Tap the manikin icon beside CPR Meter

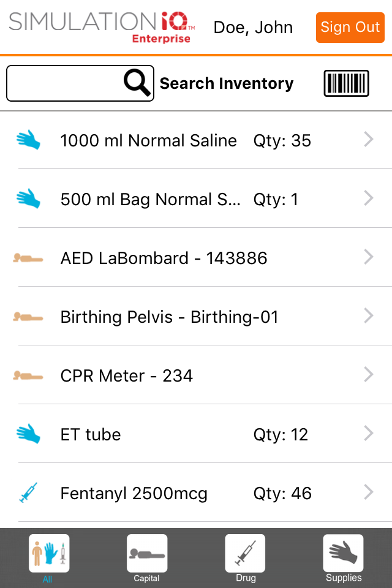click(x=28, y=375)
